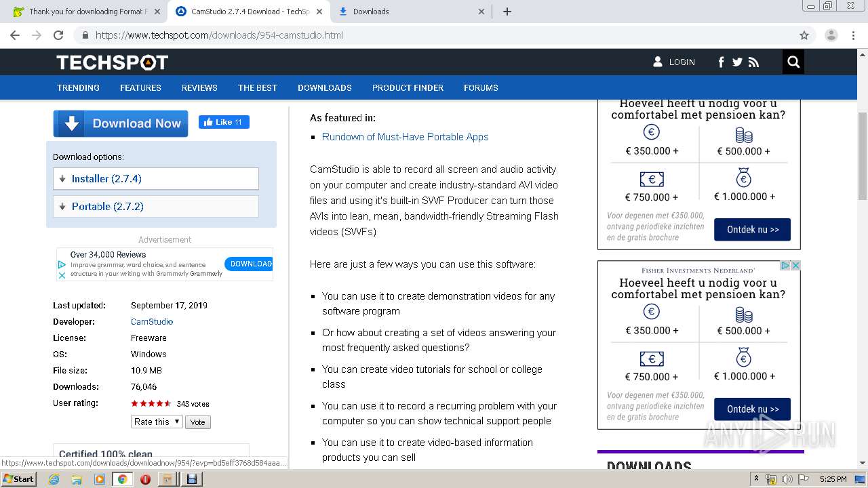Open the Windows Start menu
The image size is (868, 488).
pos(19,479)
